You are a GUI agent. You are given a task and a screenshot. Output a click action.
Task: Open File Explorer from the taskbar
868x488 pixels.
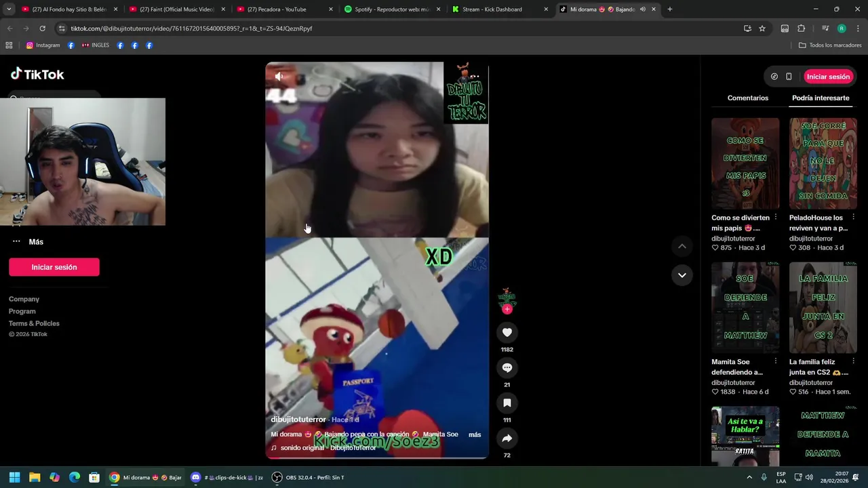[x=35, y=477]
